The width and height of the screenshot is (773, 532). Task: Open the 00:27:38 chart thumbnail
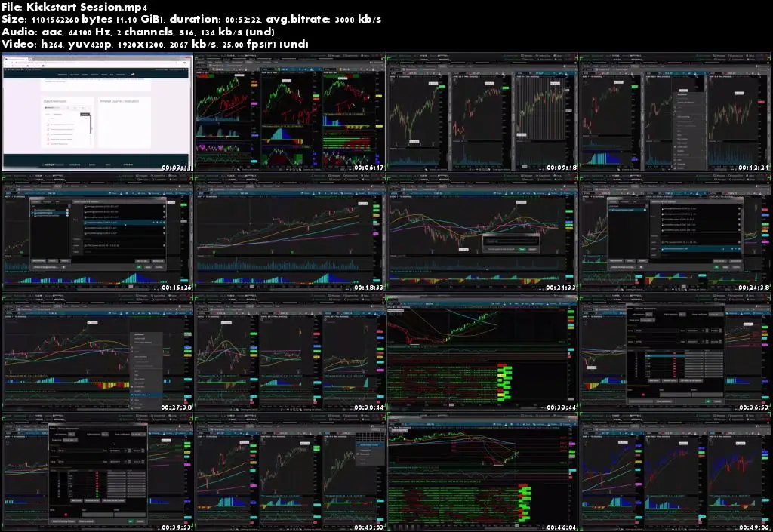97,352
